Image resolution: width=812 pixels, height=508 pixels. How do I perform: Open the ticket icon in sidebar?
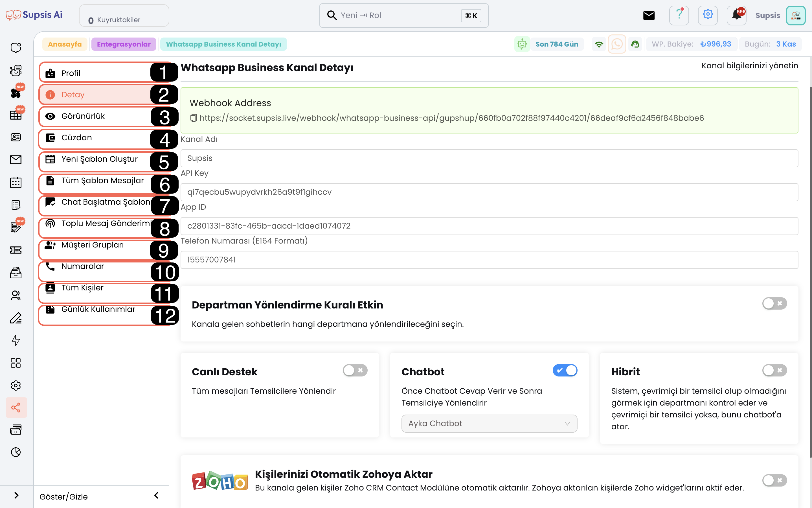click(16, 250)
